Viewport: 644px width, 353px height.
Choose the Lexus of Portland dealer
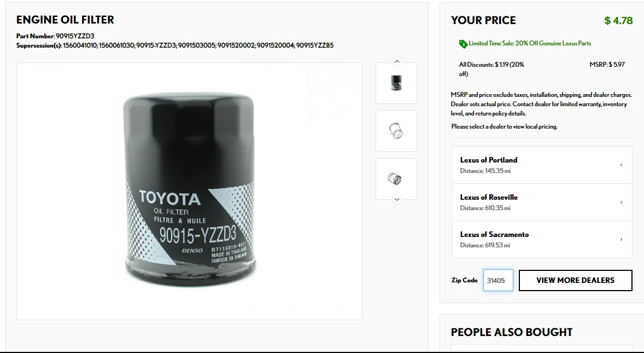pos(542,165)
